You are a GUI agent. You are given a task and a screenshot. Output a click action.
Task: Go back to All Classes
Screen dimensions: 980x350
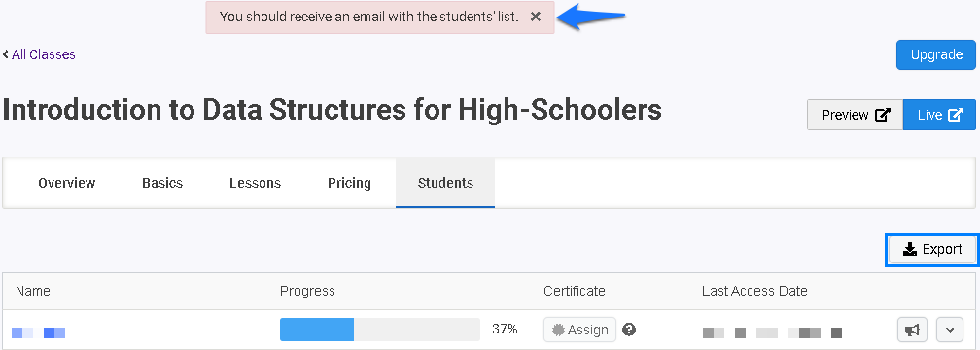point(39,54)
